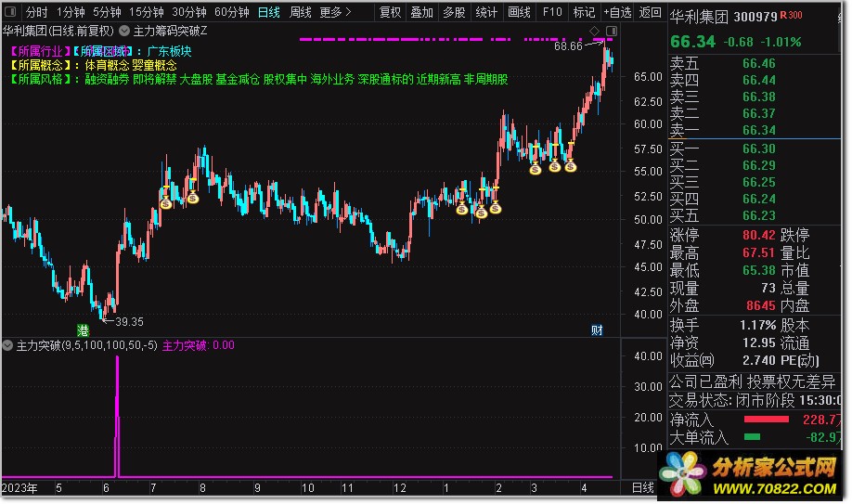Image resolution: width=852 pixels, height=504 pixels.
Task: Click 买五 price 66.23
Action: (x=758, y=216)
